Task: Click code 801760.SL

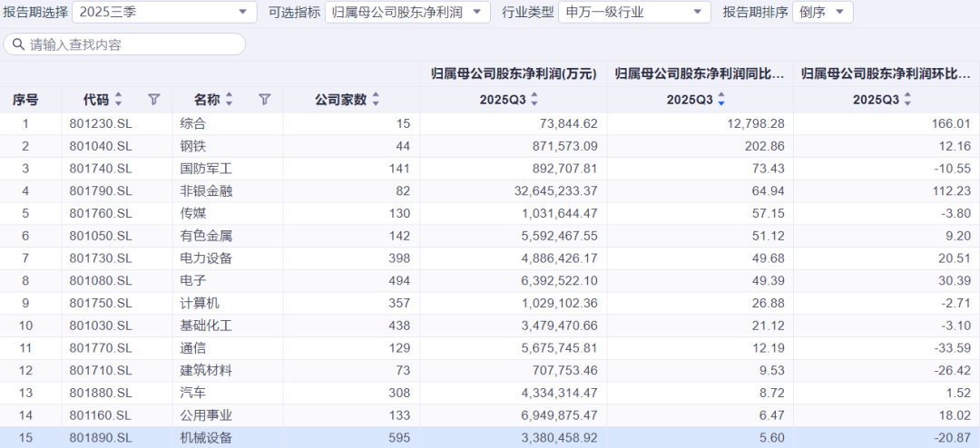Action: tap(101, 214)
